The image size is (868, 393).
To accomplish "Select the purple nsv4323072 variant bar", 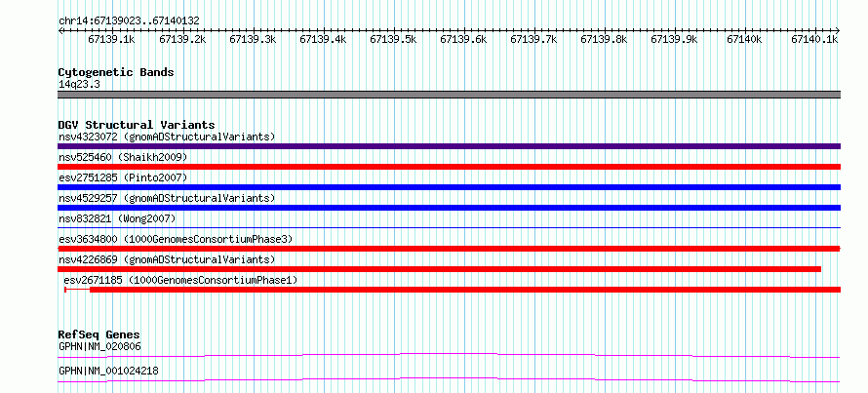I will 449,146.
